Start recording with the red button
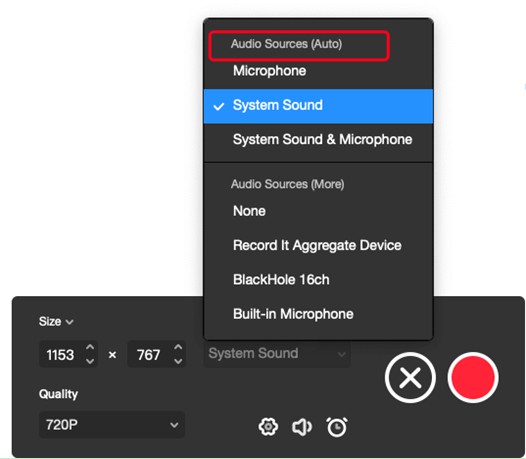 (473, 377)
